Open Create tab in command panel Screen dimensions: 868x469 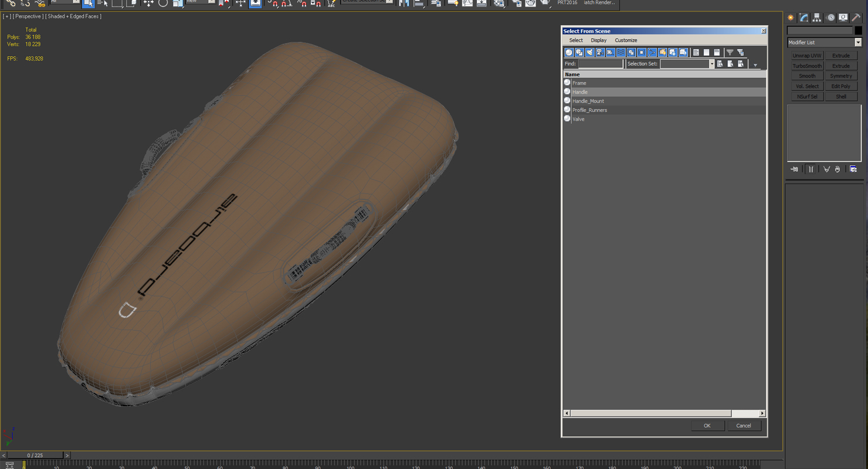pyautogui.click(x=791, y=18)
